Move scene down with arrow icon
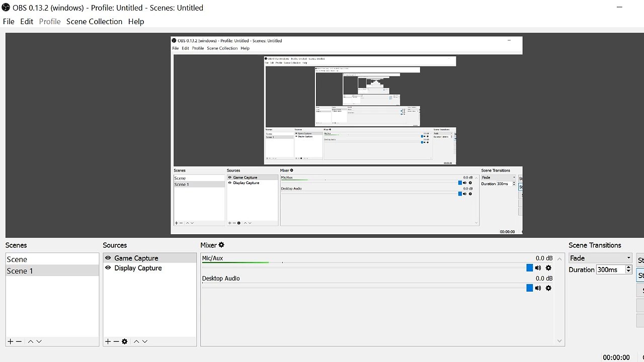The image size is (644, 362). click(x=39, y=341)
